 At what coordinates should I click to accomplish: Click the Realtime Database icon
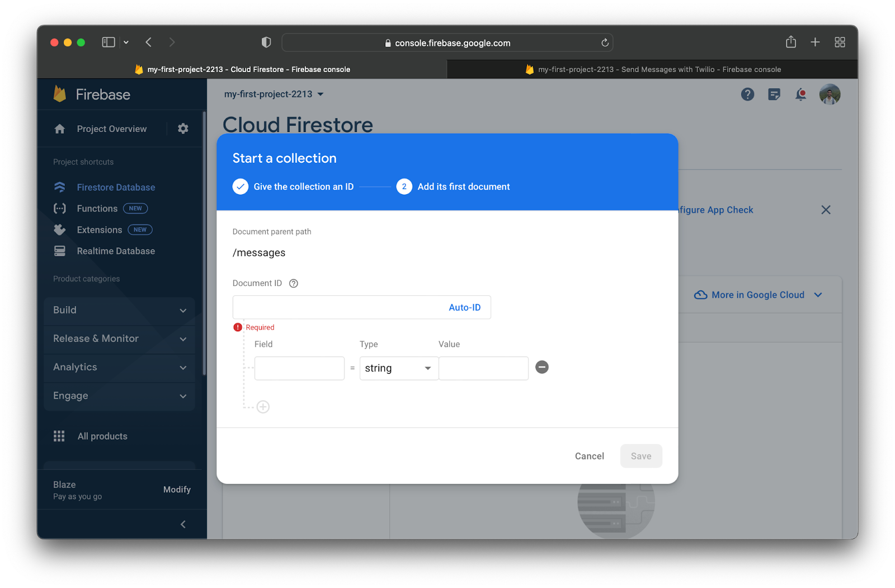click(60, 251)
